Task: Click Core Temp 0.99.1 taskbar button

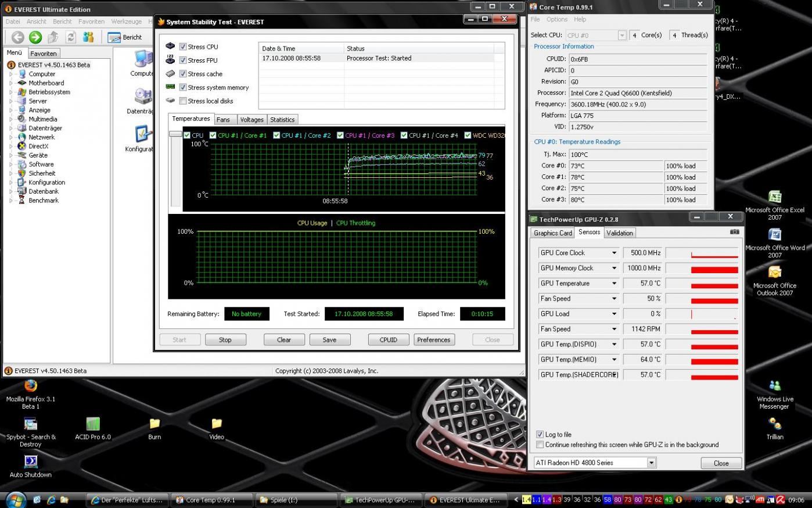Action: [x=212, y=500]
